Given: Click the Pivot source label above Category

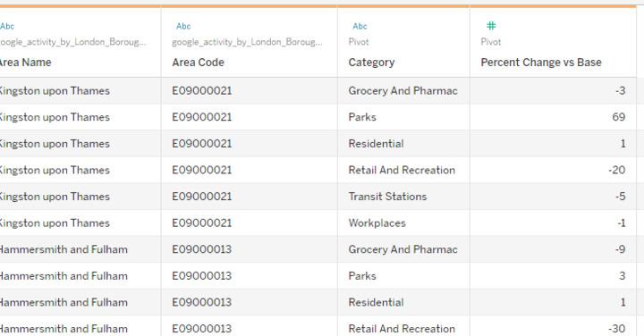Looking at the screenshot, I should pos(359,42).
